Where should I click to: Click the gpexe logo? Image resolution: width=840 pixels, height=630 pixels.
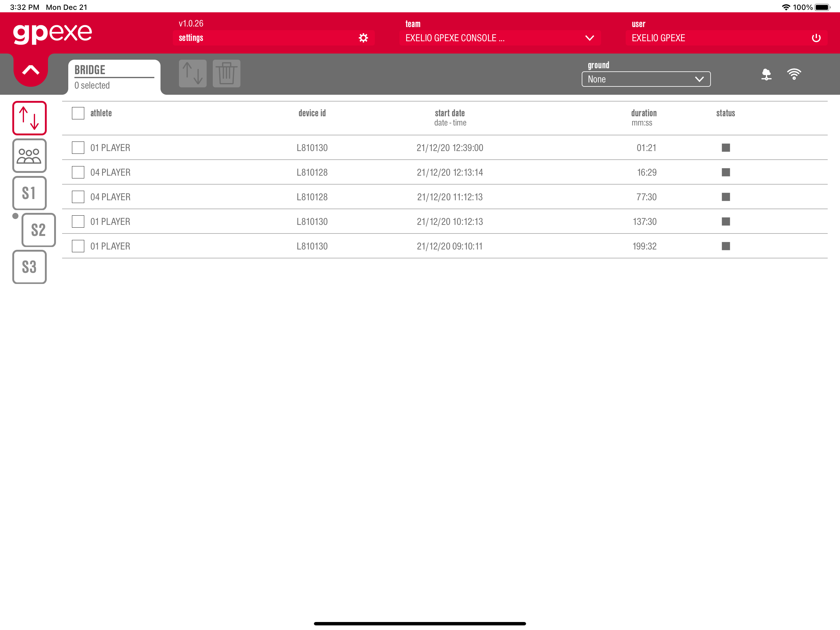pyautogui.click(x=52, y=33)
